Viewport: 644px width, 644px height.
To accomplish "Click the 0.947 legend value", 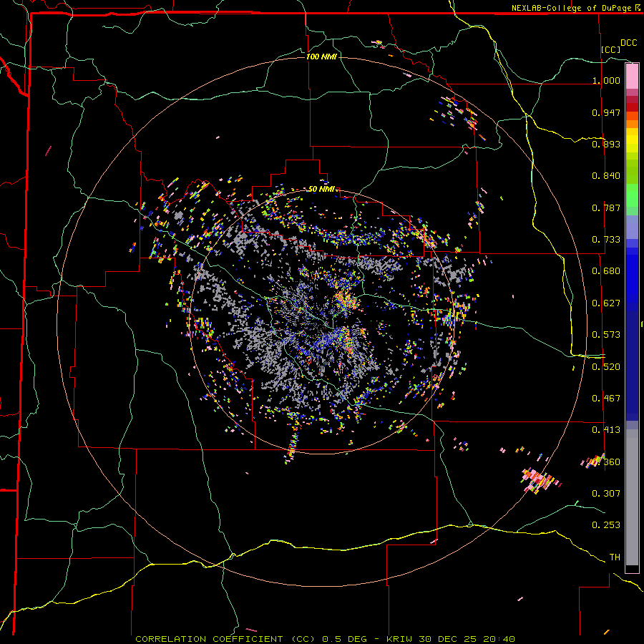I will (606, 112).
